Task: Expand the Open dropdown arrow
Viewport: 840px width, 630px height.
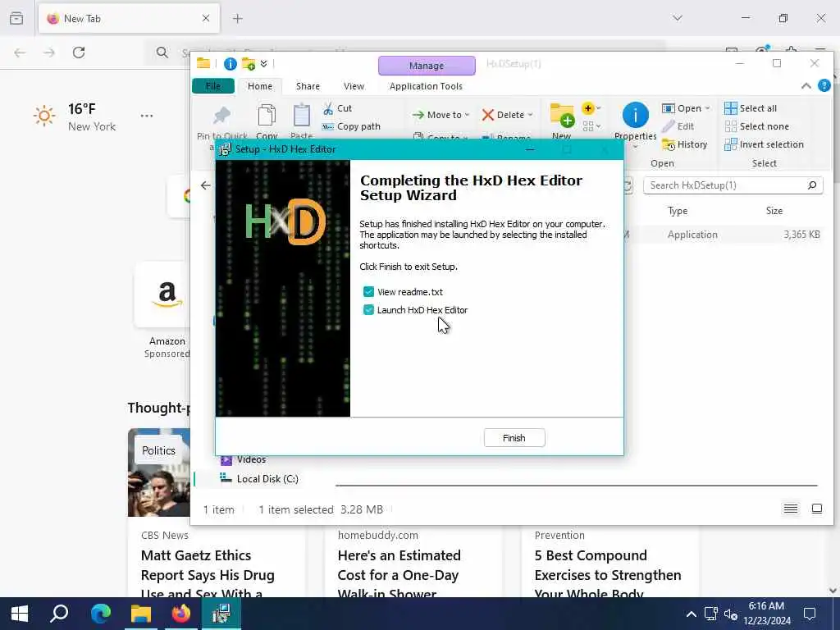Action: coord(707,108)
